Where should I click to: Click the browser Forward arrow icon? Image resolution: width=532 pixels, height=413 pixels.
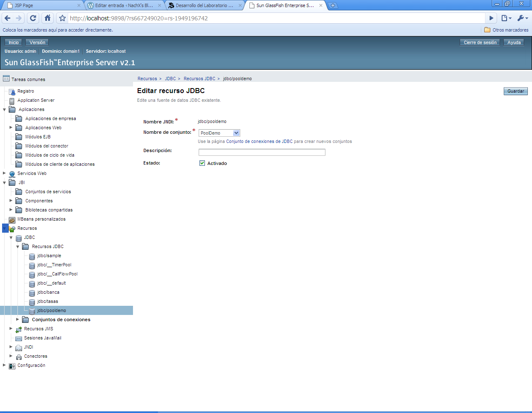[x=19, y=18]
